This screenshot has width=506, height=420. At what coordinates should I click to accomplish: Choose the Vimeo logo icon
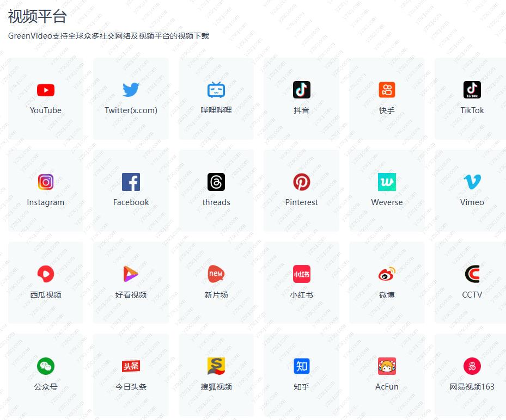click(472, 182)
